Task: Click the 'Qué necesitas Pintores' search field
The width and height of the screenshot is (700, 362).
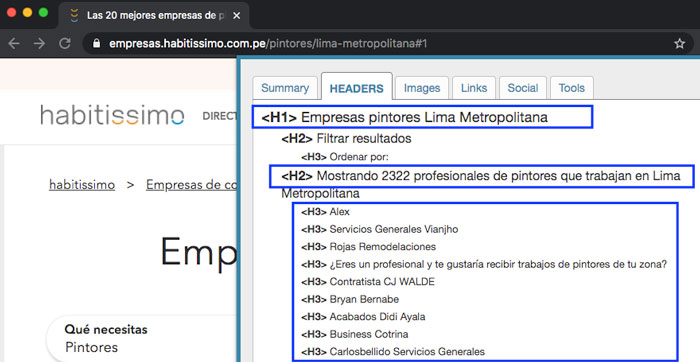Action: tap(143, 338)
